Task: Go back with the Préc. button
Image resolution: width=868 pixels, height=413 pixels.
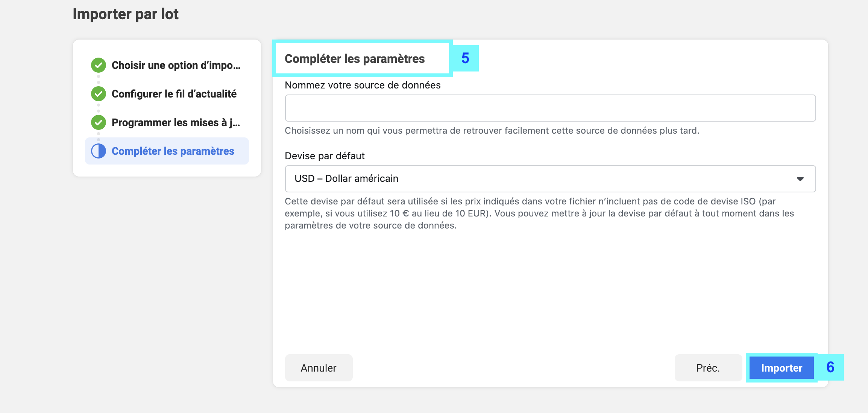Action: coord(708,368)
